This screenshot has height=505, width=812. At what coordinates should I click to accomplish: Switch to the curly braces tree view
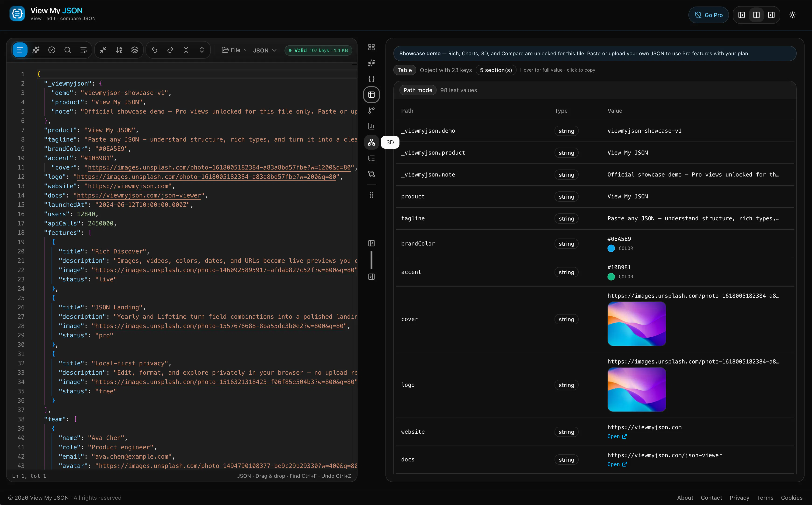pyautogui.click(x=371, y=79)
